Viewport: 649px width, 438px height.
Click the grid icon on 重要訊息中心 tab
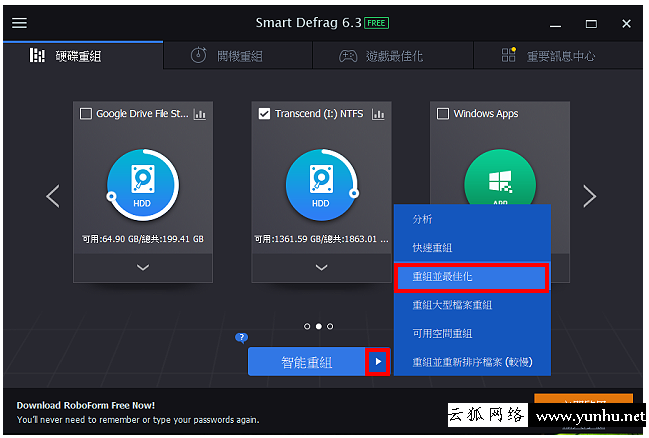[508, 55]
